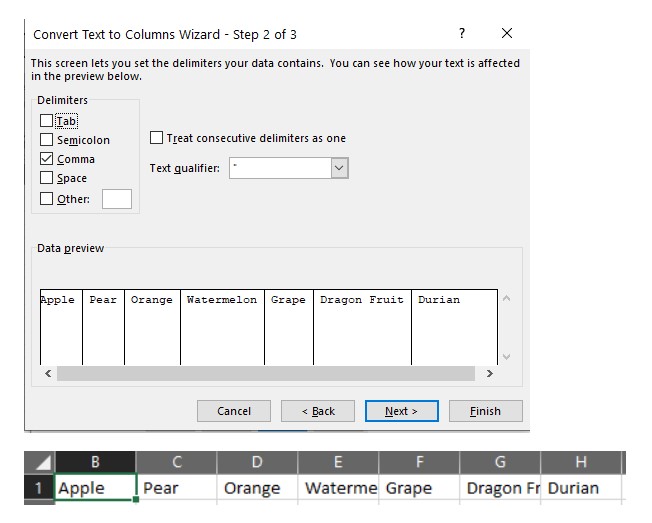Click right arrow of preview horizontal scrollbar
This screenshot has width=652, height=523.
click(x=489, y=373)
